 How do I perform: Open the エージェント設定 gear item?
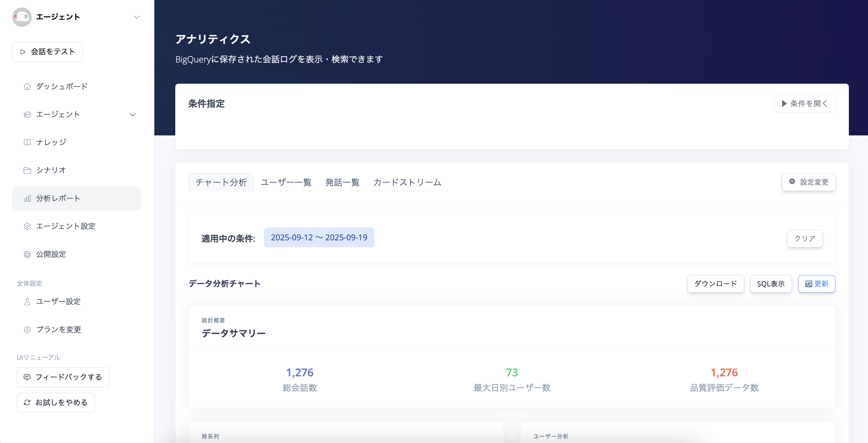(66, 226)
